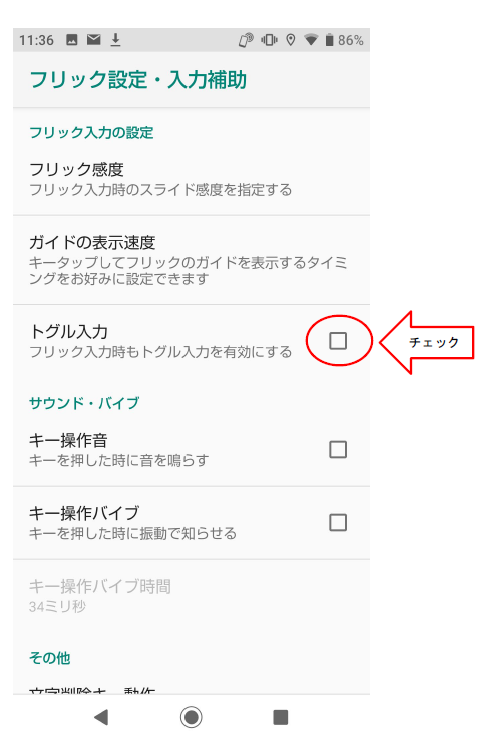Tap the square recent apps button
Screen dimensions: 488x744
(x=281, y=717)
